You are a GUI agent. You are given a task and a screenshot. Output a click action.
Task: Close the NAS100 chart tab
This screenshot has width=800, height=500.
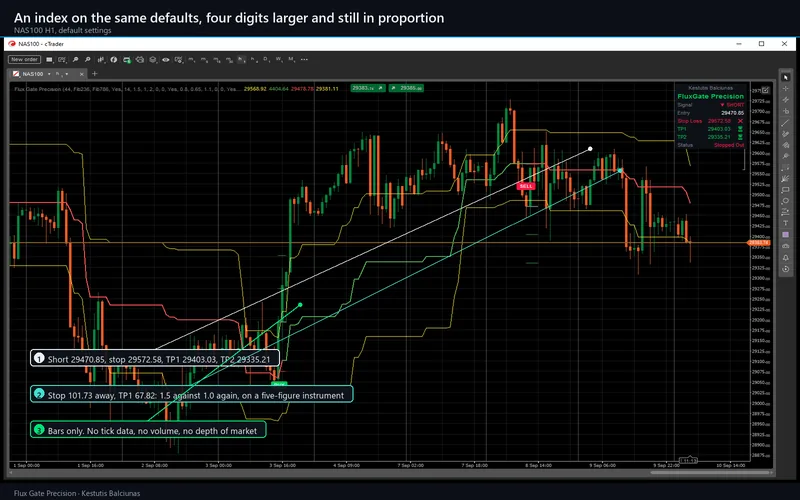(x=82, y=74)
